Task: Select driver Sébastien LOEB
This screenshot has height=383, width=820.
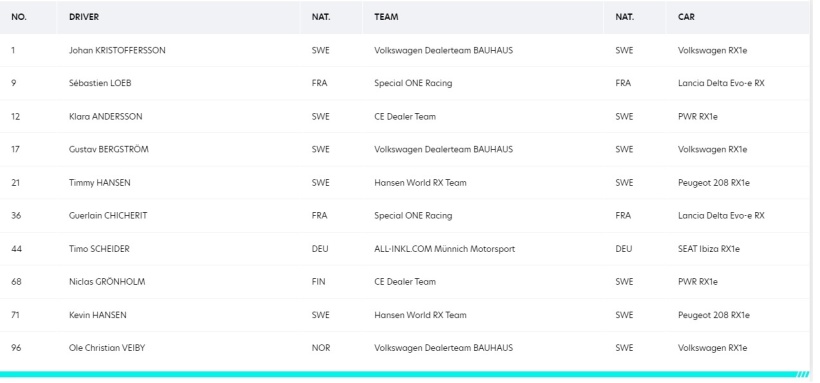Action: click(x=100, y=83)
